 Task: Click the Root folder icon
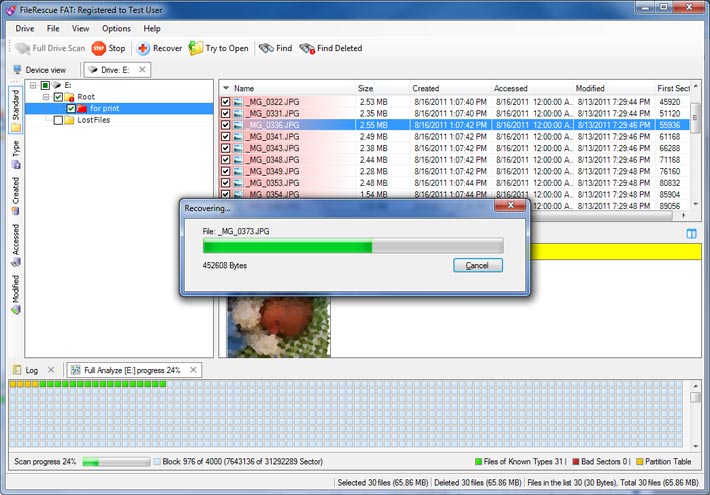tap(69, 97)
